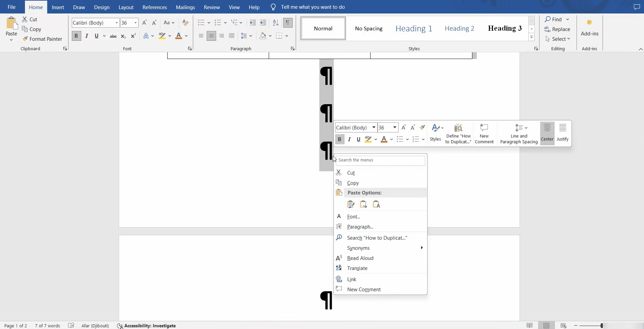Apply ribbon font color red A
The image size is (644, 329).
179,36
